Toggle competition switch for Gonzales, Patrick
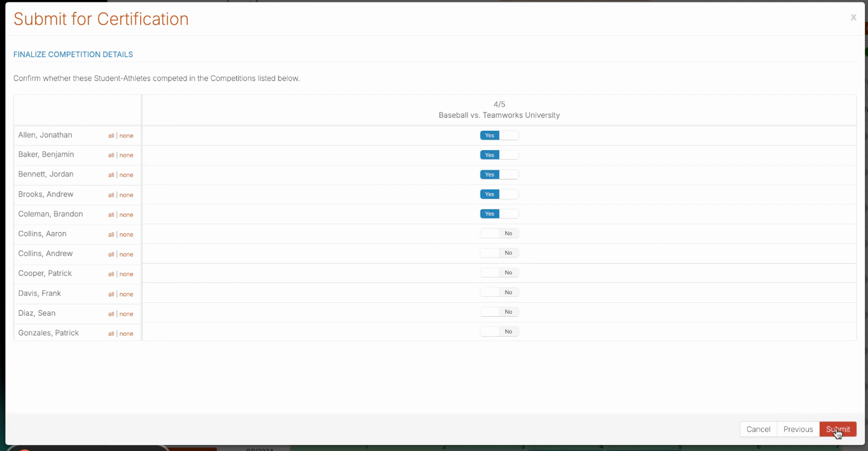This screenshot has height=451, width=868. tap(499, 332)
